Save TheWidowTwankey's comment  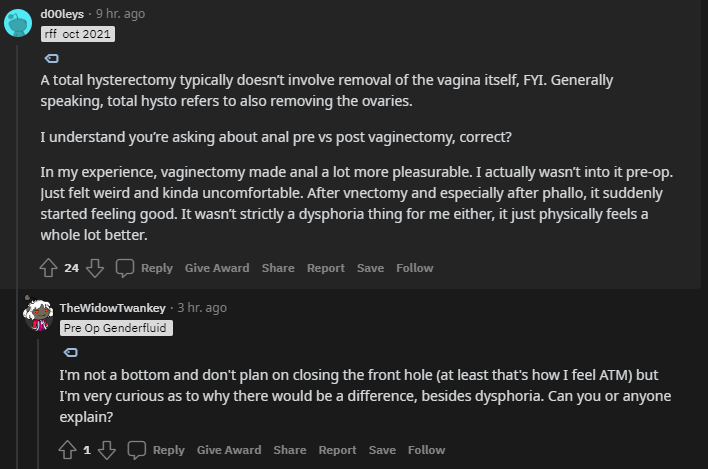382,450
